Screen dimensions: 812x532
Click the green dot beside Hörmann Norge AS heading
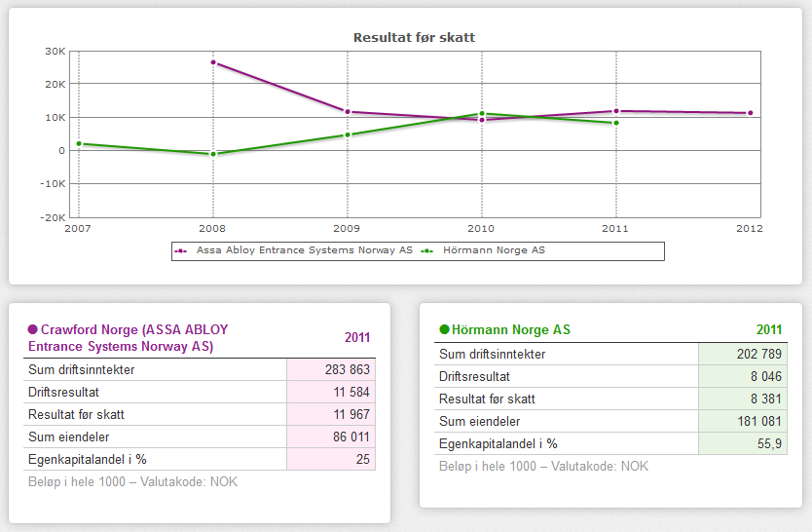pyautogui.click(x=444, y=329)
